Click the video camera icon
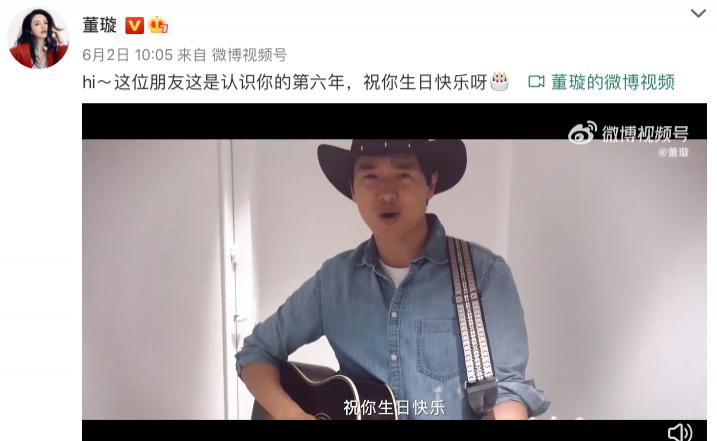Viewport: 717px width, 441px height. (x=536, y=82)
